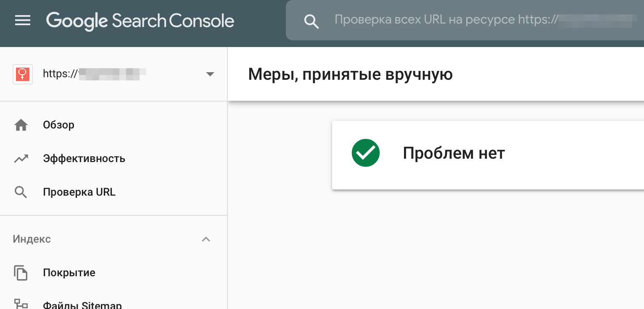Go to Эффективность report
Image resolution: width=644 pixels, height=309 pixels.
click(84, 159)
